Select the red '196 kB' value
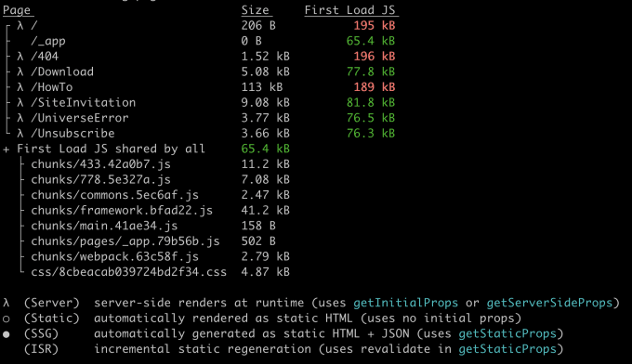The height and width of the screenshot is (364, 632). (x=375, y=57)
